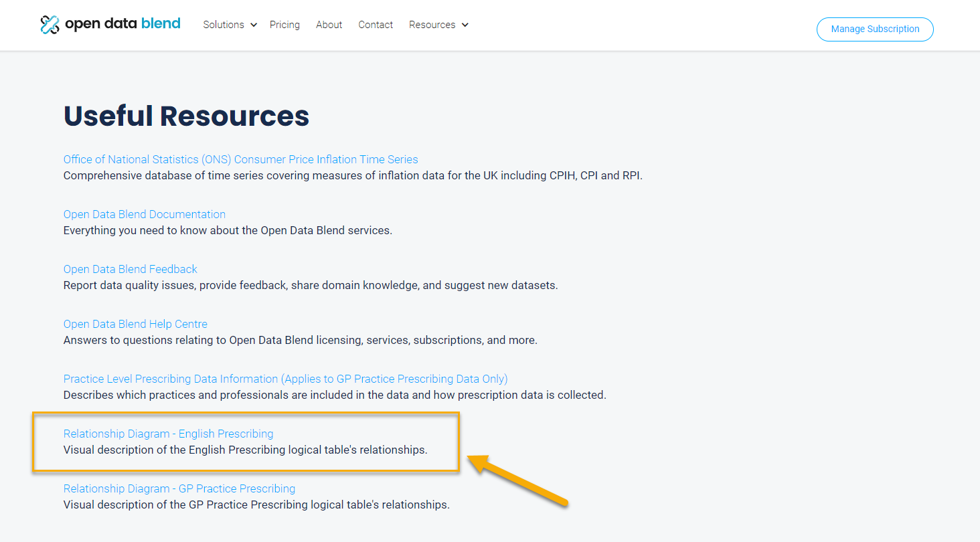Open the Resources menu
Screen dimensions: 980x542
click(x=432, y=25)
